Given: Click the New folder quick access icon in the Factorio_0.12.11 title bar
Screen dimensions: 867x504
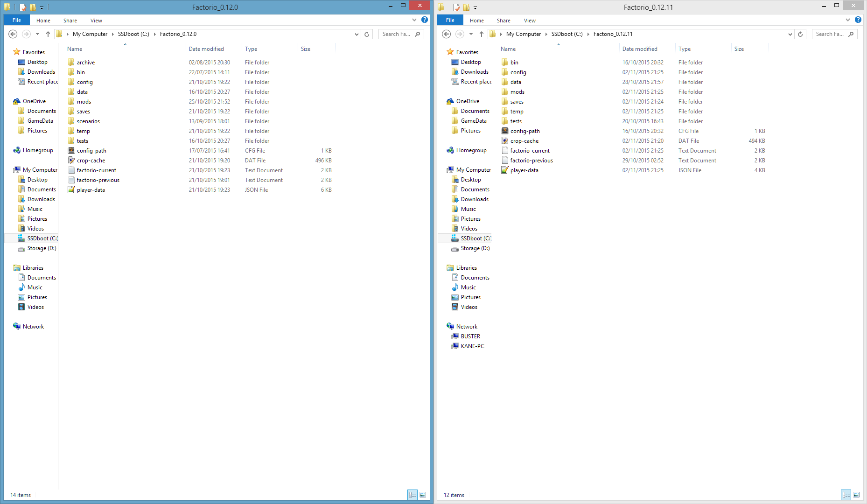Looking at the screenshot, I should point(466,7).
